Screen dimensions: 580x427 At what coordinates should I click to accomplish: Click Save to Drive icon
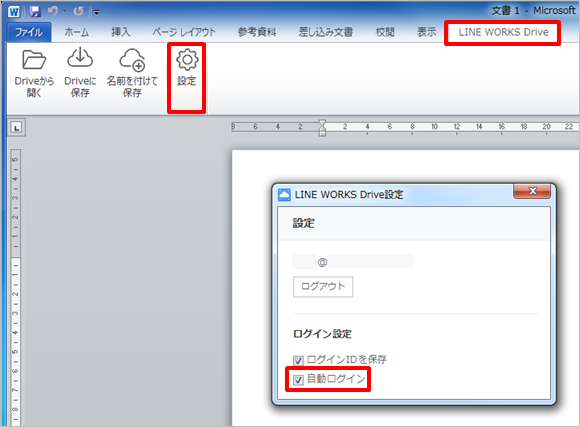pos(80,58)
